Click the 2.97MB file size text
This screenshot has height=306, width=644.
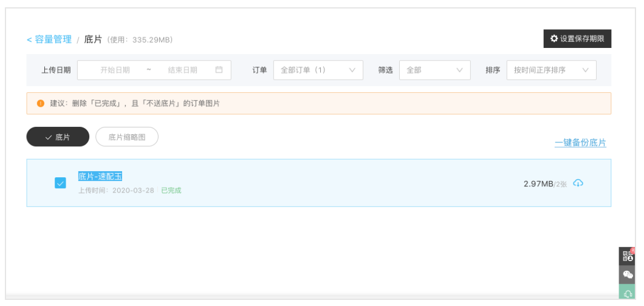point(538,184)
